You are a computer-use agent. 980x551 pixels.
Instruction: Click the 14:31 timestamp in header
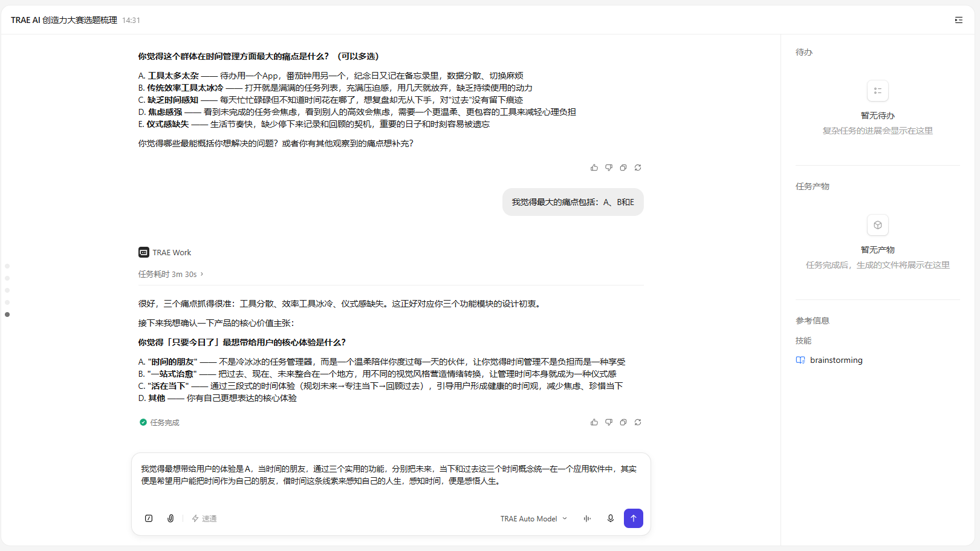131,20
